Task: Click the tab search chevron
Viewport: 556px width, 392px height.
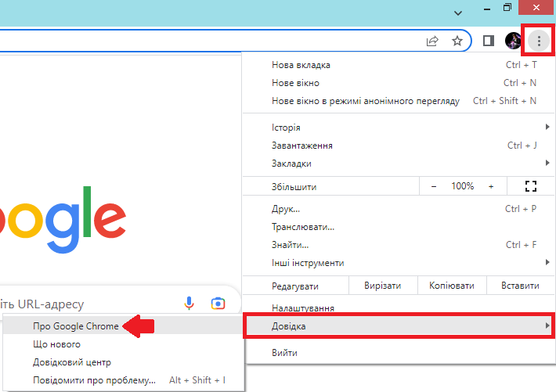Action: [x=458, y=12]
